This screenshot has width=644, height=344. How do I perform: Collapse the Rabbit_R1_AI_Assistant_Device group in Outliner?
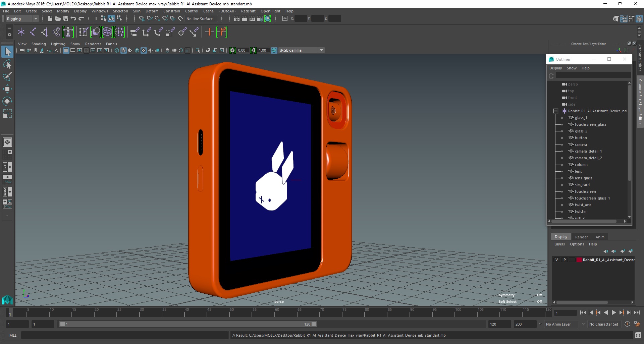(556, 111)
